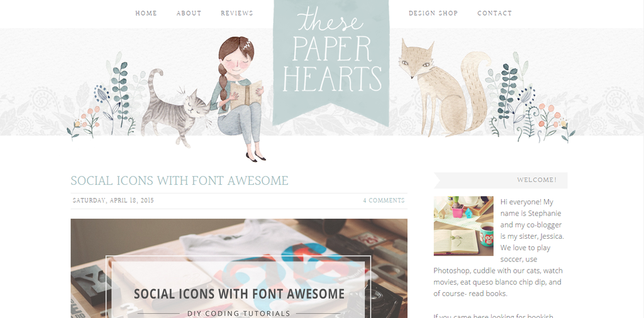The image size is (644, 318).
Task: Click the Hi everyone welcome paragraph
Action: [x=499, y=248]
